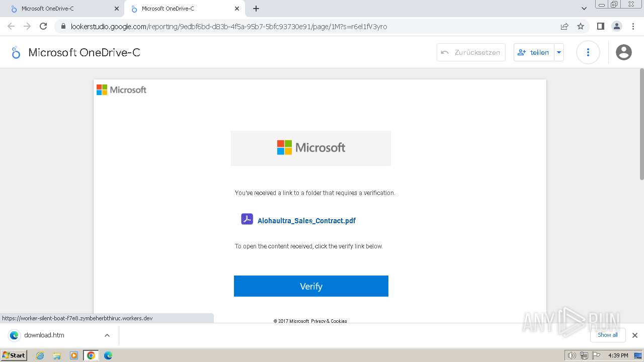This screenshot has width=644, height=362.
Task: Click the © 2017 Microsoft text
Action: point(291,321)
